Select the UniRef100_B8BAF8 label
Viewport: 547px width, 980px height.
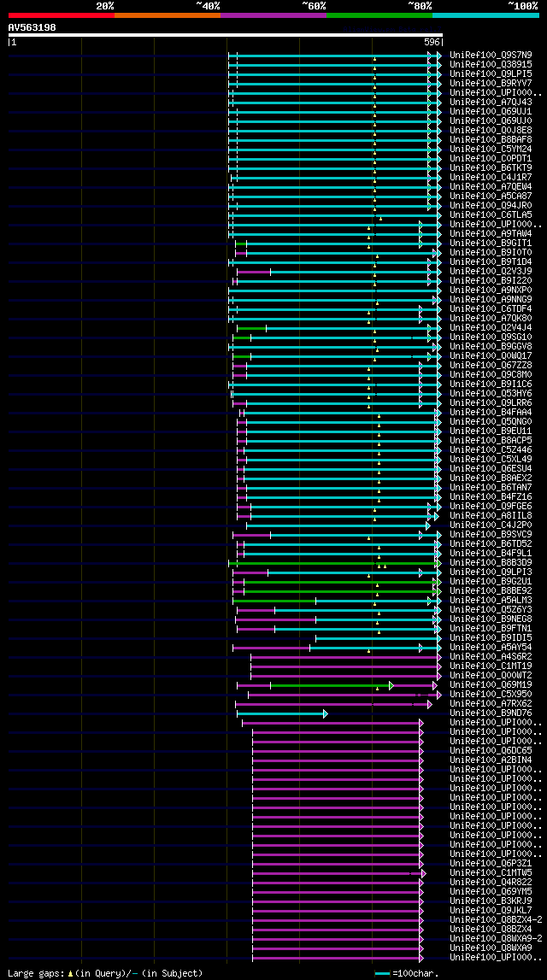pos(491,139)
